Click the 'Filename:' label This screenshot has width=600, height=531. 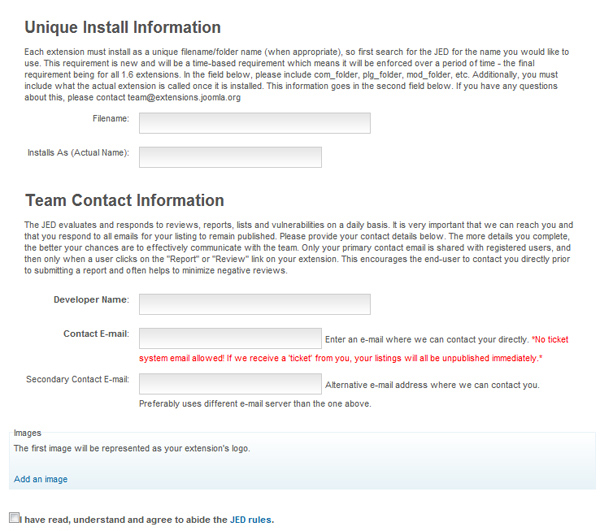coord(111,119)
